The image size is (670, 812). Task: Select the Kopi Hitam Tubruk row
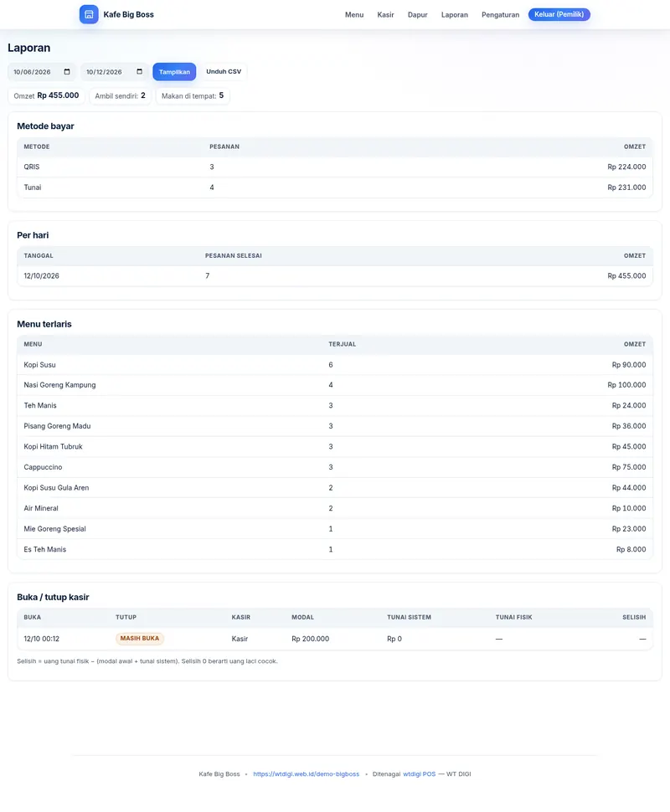(x=335, y=446)
